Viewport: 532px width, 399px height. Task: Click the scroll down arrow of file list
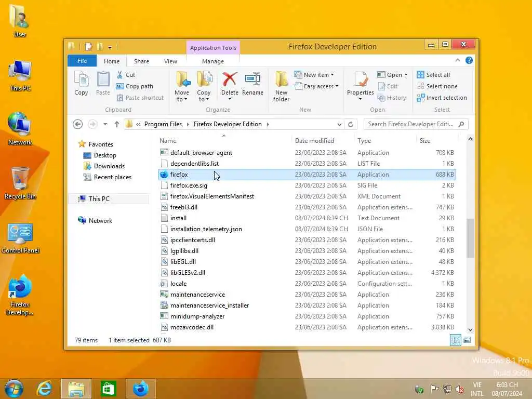(x=470, y=330)
